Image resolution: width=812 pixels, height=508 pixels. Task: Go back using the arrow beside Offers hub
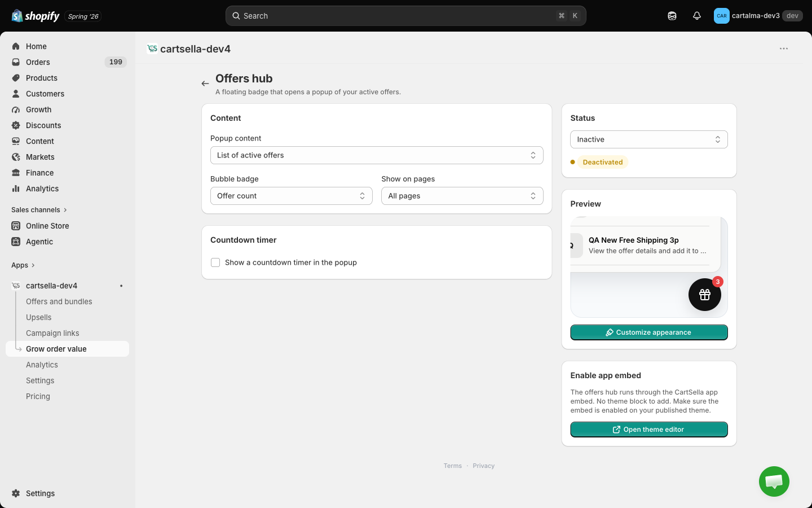(x=205, y=84)
